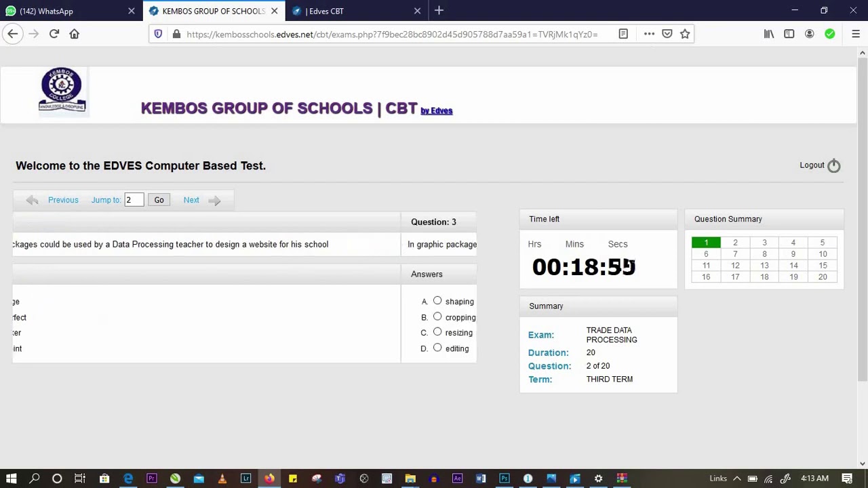
Task: Open VLC from the taskbar
Action: click(222, 479)
